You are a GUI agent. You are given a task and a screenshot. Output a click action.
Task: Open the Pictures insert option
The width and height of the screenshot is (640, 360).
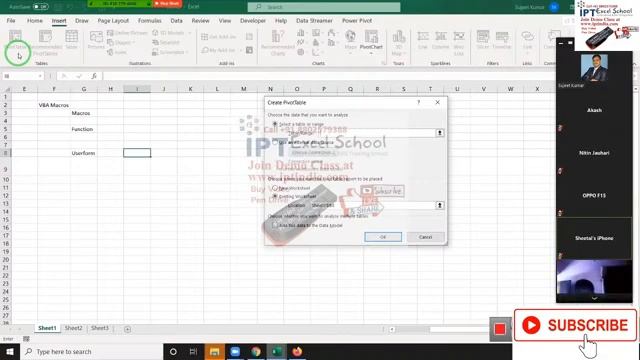(x=96, y=40)
